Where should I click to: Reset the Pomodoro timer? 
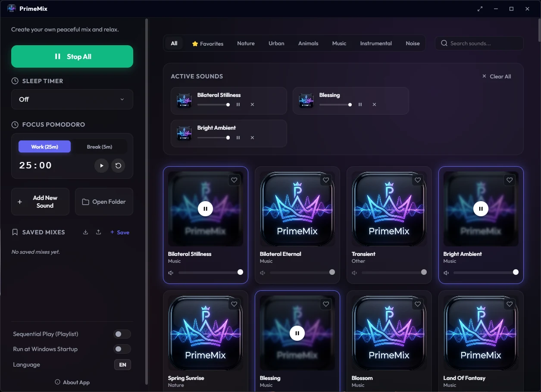tap(118, 165)
